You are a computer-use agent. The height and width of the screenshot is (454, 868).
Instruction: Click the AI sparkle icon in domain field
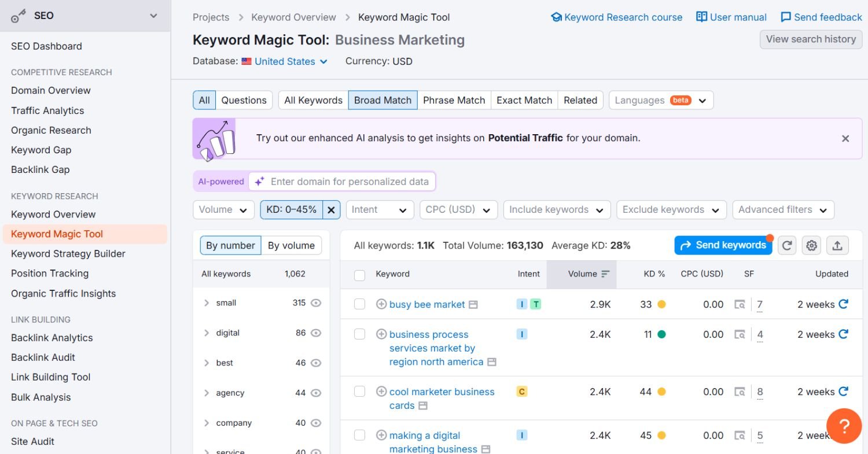(260, 182)
